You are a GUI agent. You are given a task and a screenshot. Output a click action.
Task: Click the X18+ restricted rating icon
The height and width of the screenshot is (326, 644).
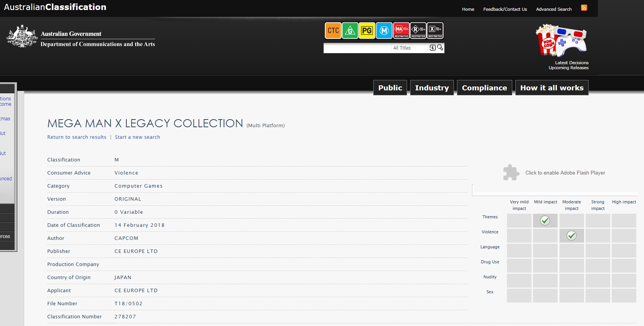[435, 31]
